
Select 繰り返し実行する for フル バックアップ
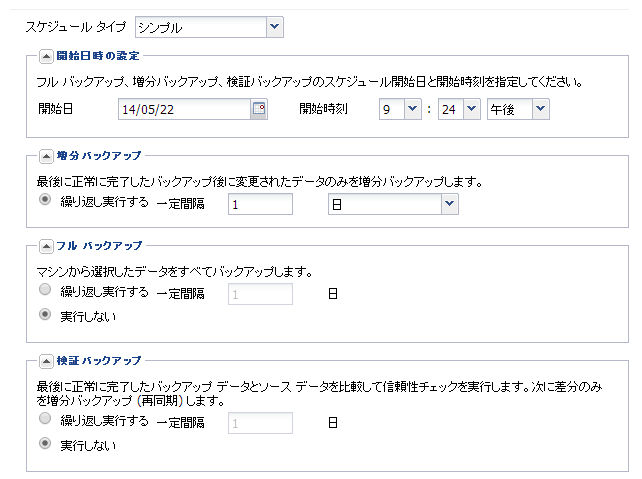[x=43, y=291]
